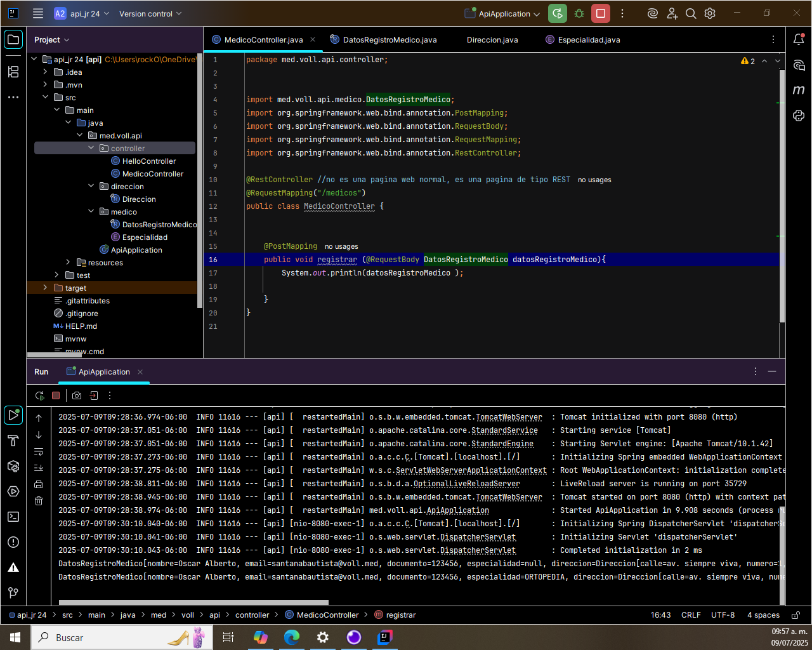Expand the resources folder
Screen dimensions: 812x650
click(68, 263)
